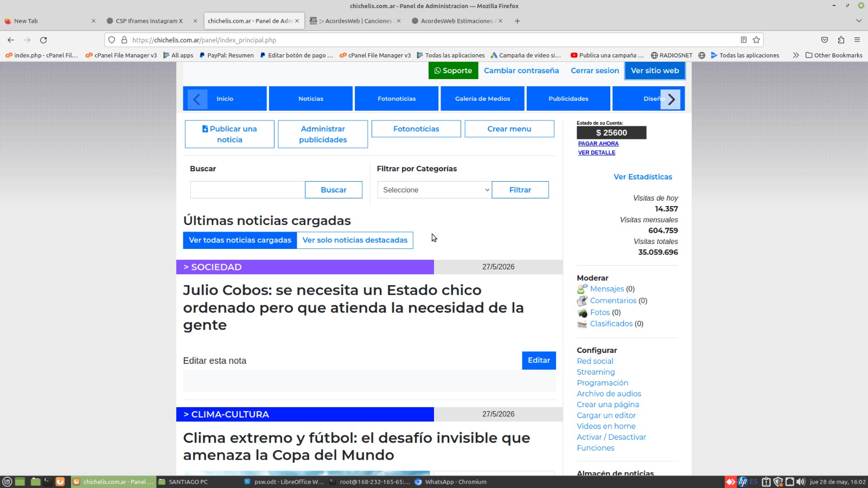Viewport: 868px width, 488px height.
Task: Open the Fotonoticias menu item in blue bar
Action: 397,99
